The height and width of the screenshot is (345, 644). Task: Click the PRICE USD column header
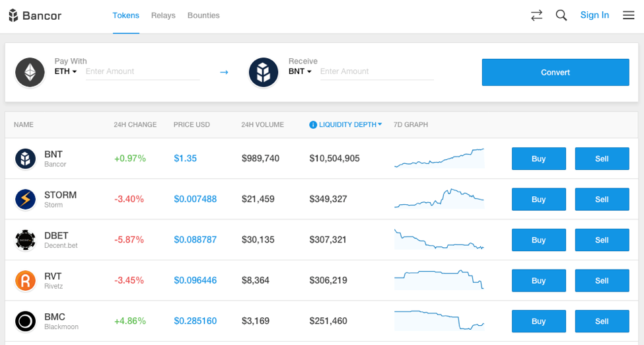point(192,125)
